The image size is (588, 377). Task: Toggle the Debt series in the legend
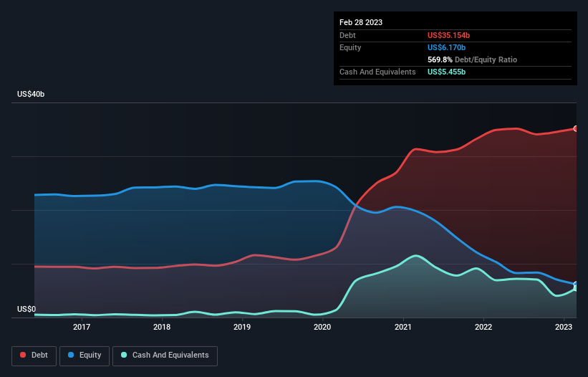tap(34, 355)
